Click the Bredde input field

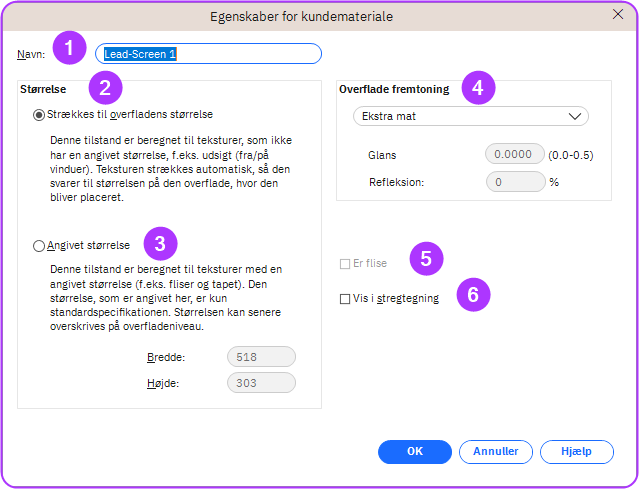click(260, 357)
